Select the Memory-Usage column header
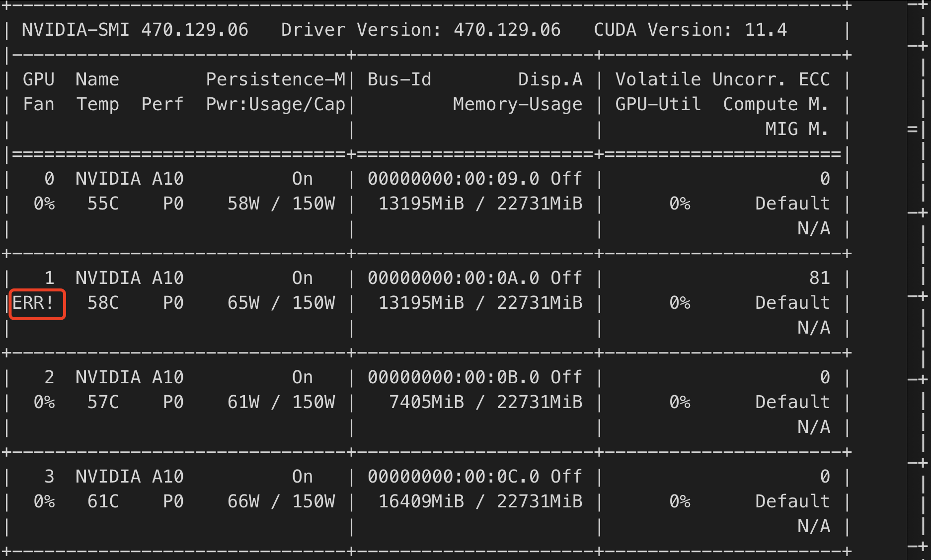Viewport: 931px width, 560px height. tap(518, 104)
